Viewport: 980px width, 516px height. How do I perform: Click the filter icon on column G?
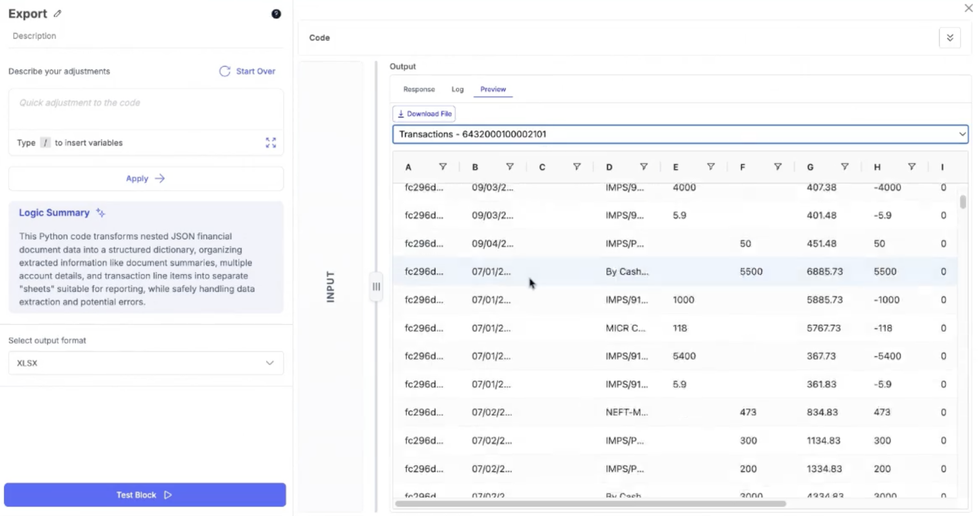[844, 167]
